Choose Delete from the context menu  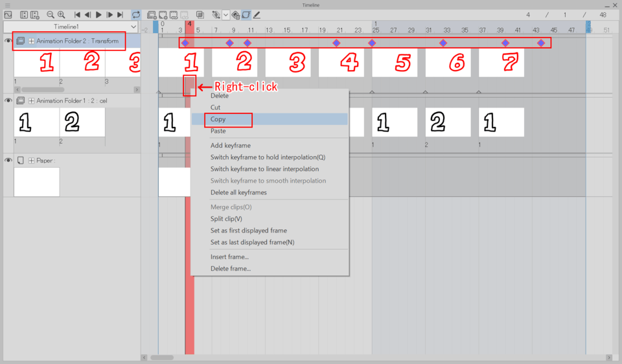point(220,96)
